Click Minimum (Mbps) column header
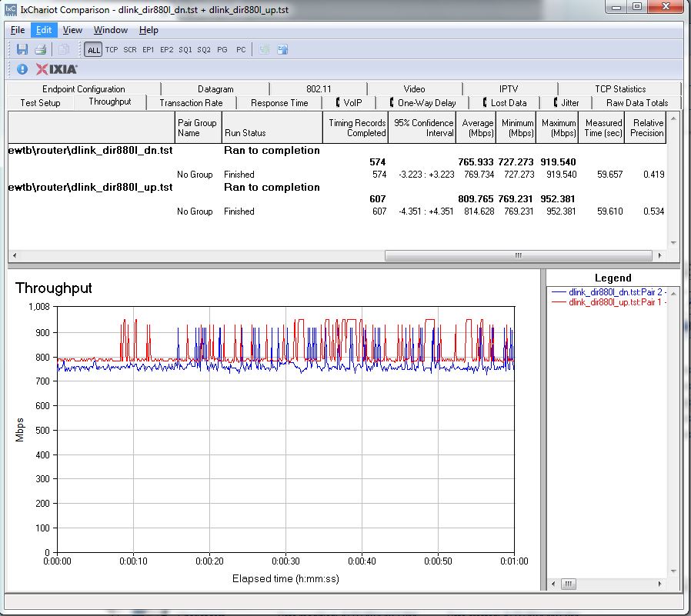This screenshot has width=691, height=616. click(516, 128)
